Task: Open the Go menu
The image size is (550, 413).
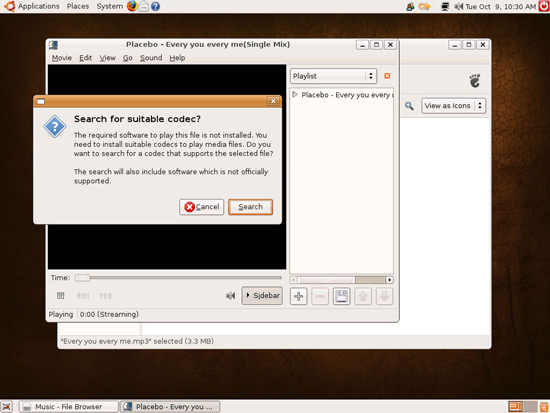Action: point(127,58)
